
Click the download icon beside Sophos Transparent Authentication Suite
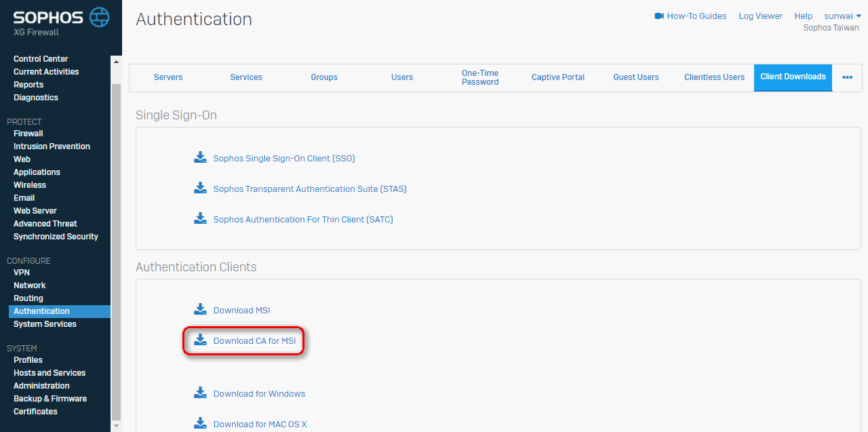click(x=200, y=188)
